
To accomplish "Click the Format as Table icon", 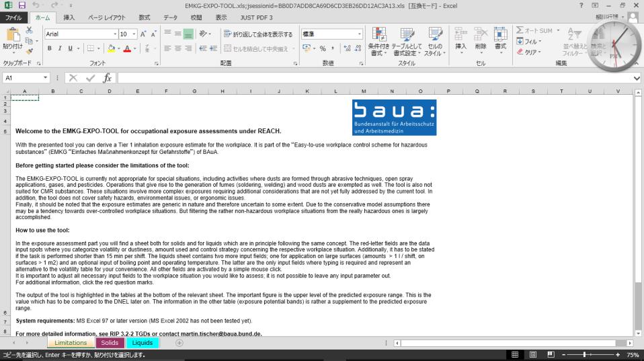I will (407, 42).
